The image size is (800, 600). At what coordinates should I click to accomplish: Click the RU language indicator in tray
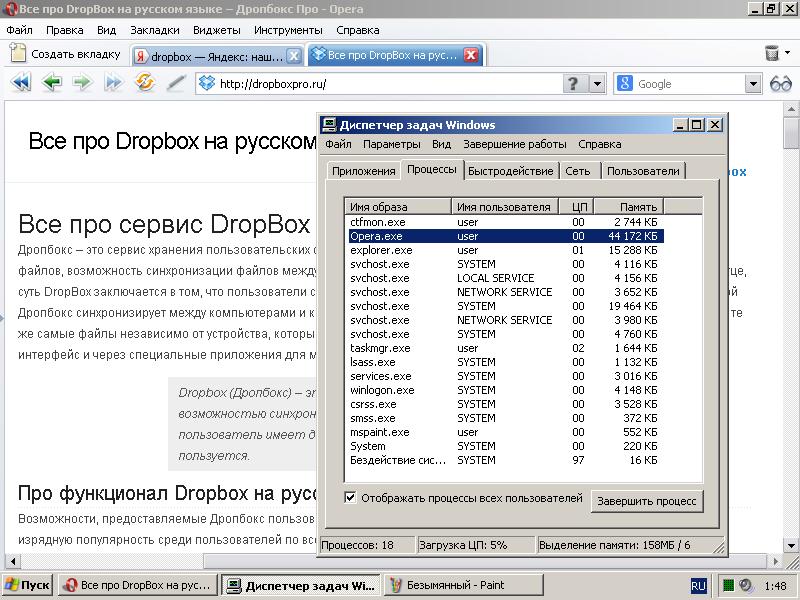pyautogui.click(x=698, y=586)
